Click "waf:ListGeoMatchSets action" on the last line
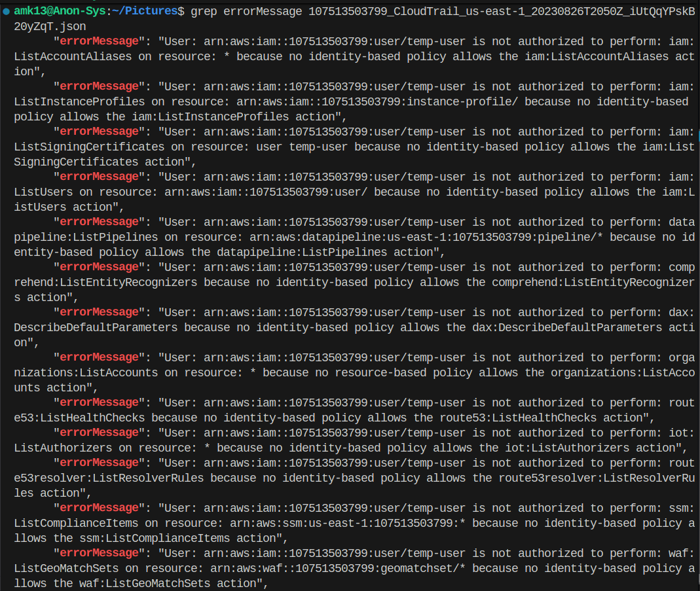Viewport: 700px width, 591px height. tap(168, 583)
